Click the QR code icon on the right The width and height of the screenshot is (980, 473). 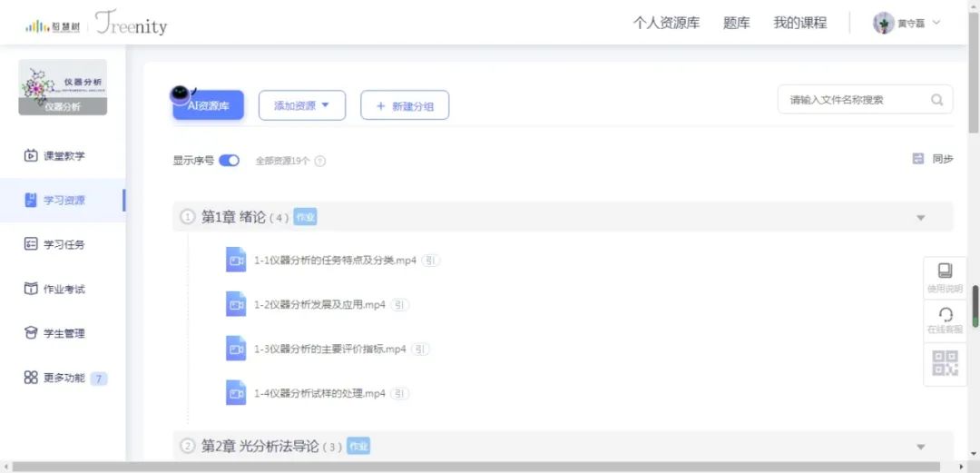point(945,363)
